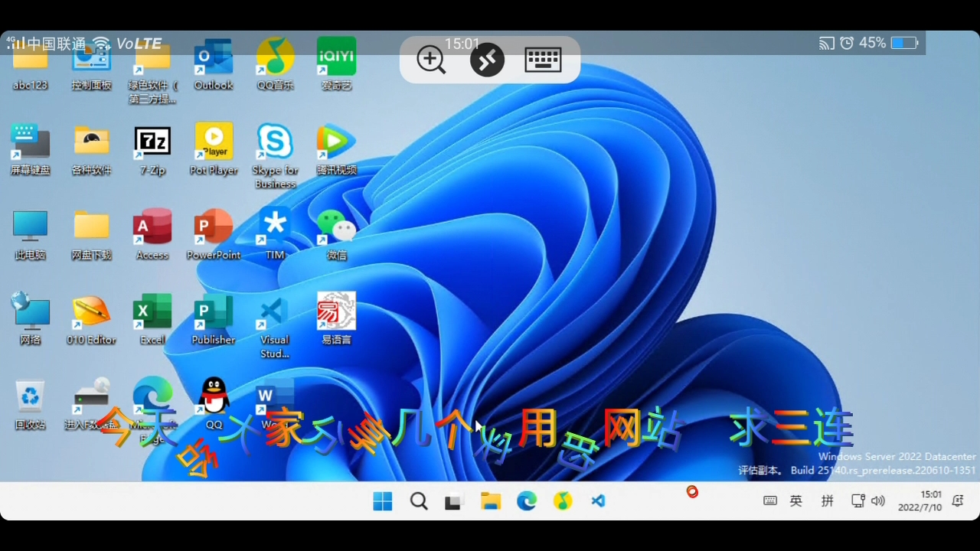This screenshot has height=551, width=980.
Task: Open the 屏幕键盘 on-screen keyboard shortcut
Action: 31,149
